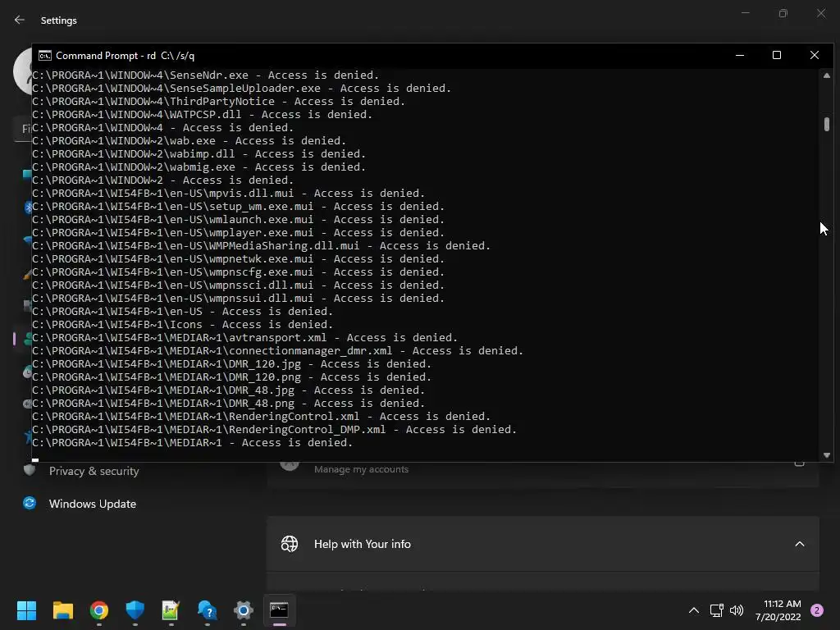Click the RenderingControl_DMP.xml output line

274,429
